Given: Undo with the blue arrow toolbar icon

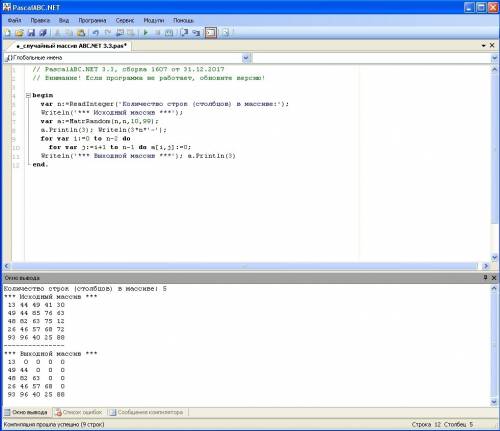Looking at the screenshot, I should click(96, 33).
